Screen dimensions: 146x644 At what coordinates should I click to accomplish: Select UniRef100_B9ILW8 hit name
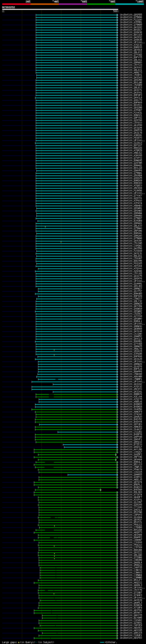[x=131, y=82]
